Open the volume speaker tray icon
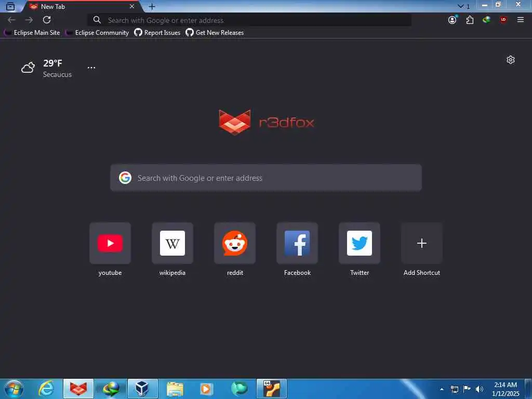Viewport: 532px width, 399px height. click(480, 389)
